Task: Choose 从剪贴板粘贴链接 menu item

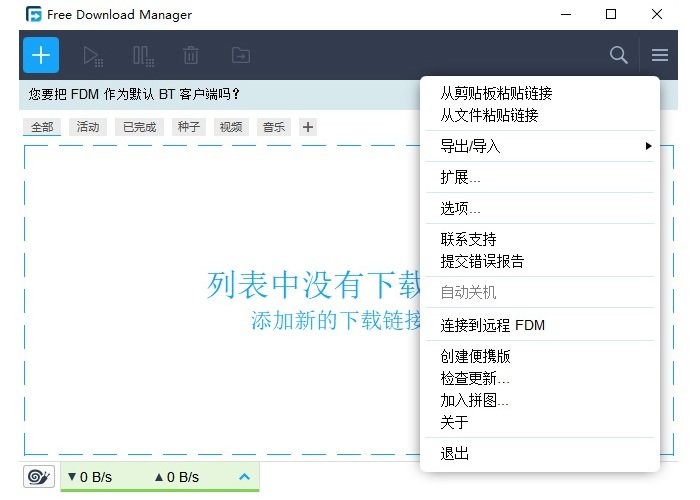Action: pos(540,93)
